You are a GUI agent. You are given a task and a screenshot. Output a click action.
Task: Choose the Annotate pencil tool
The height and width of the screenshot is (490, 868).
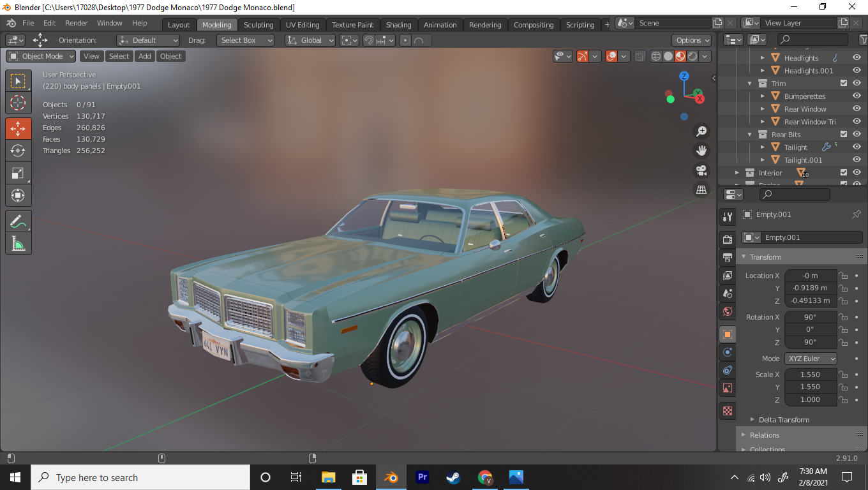19,221
